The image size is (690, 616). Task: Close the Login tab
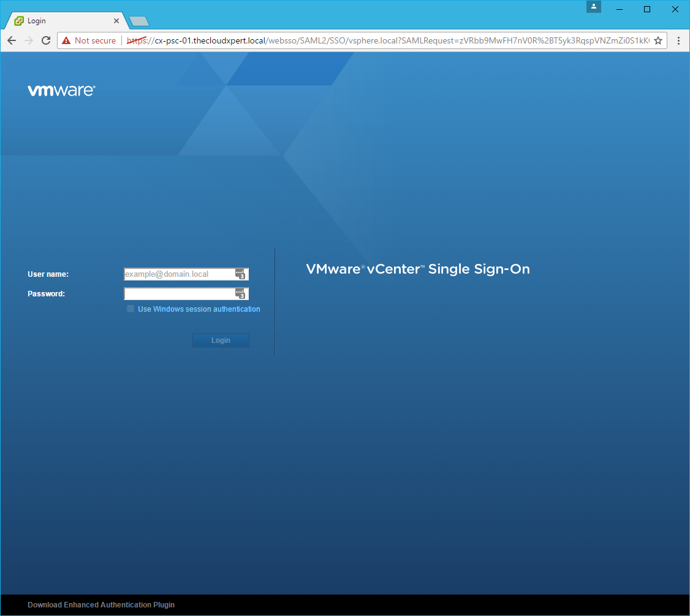(x=116, y=21)
